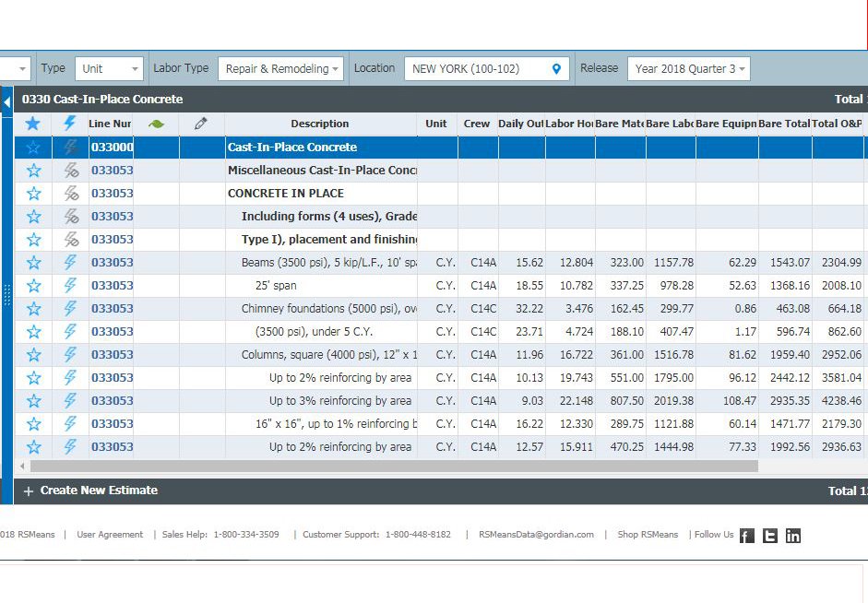Open the Release Year 2018 Quarter 3 dropdown
Viewport: 868px width, 603px height.
688,69
